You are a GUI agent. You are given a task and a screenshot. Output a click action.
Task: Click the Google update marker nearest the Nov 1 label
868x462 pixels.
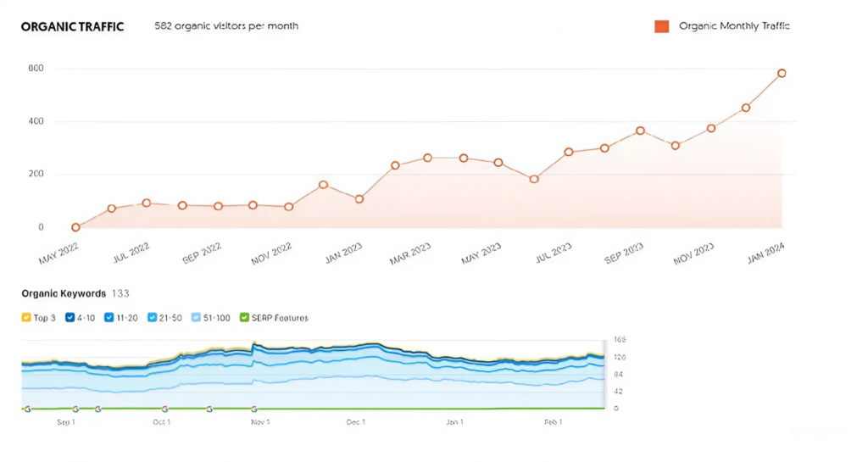click(x=254, y=409)
